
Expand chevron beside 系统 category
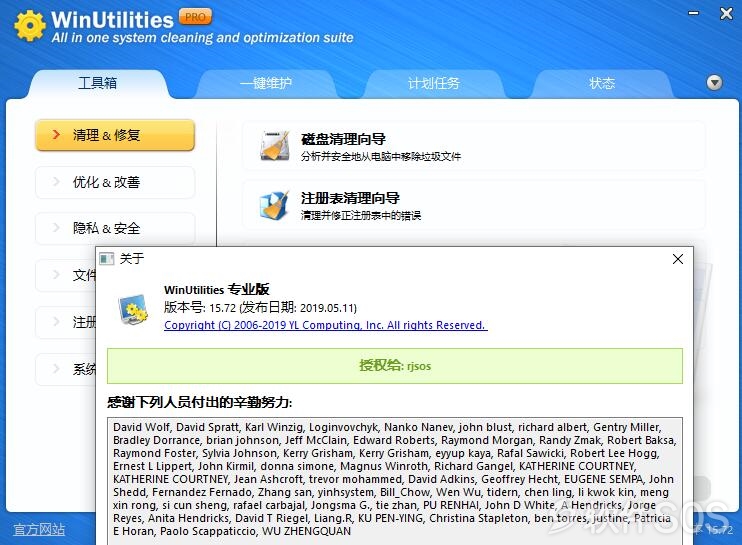(x=56, y=368)
